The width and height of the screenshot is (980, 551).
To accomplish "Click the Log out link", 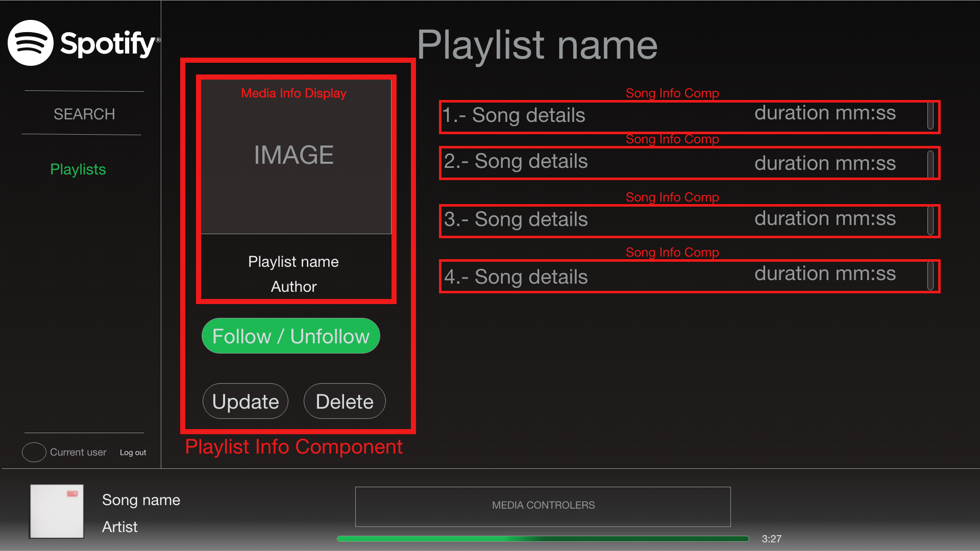I will (133, 453).
